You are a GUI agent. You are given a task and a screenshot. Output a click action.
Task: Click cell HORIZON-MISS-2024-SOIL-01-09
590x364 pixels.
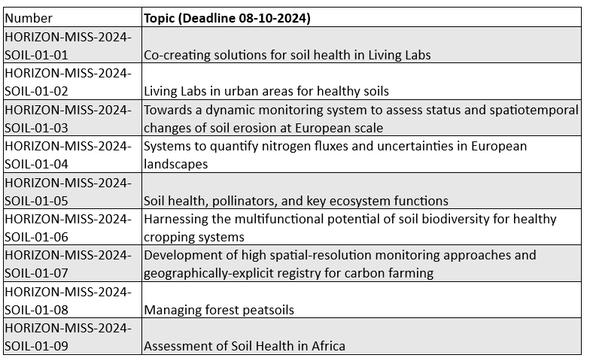pos(72,337)
